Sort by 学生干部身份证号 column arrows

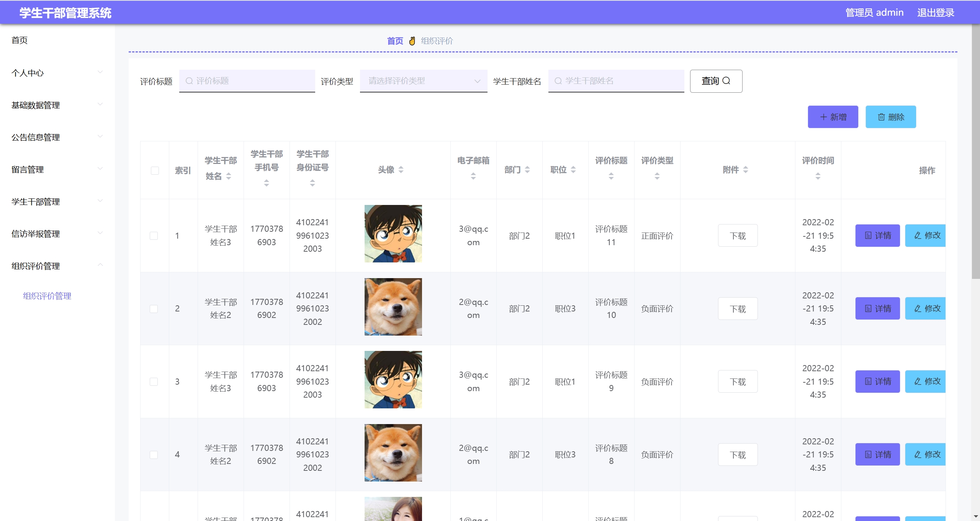312,183
